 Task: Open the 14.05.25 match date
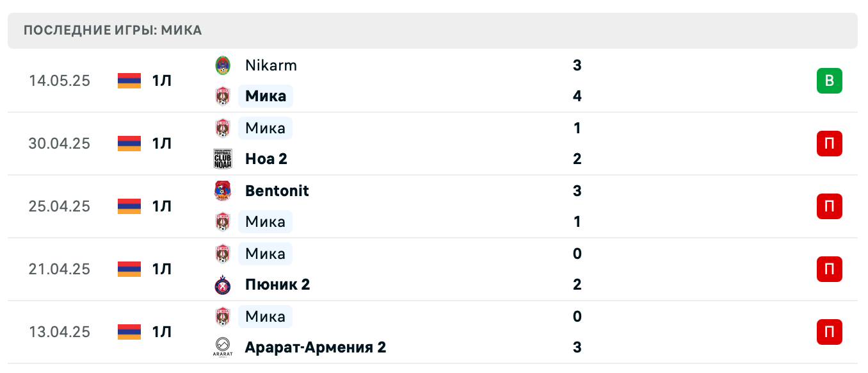point(60,81)
